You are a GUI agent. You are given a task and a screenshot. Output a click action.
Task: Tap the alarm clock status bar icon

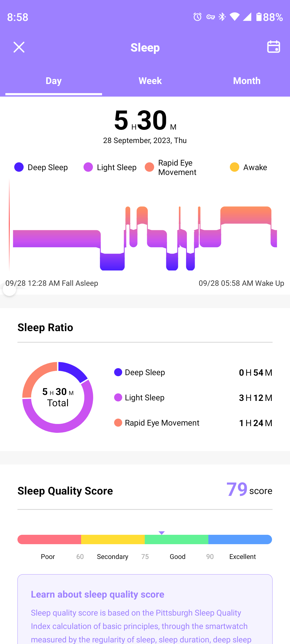[x=197, y=17]
